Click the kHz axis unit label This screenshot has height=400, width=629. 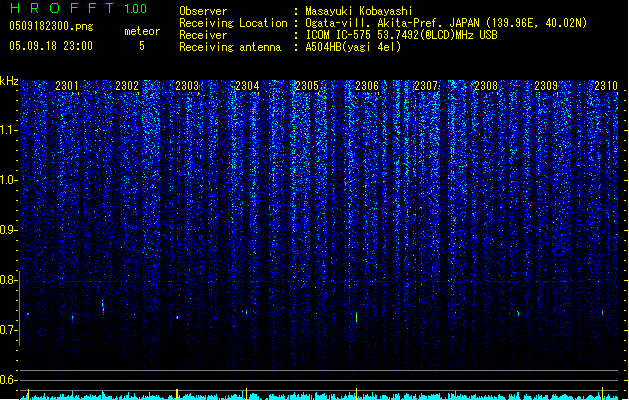9,81
